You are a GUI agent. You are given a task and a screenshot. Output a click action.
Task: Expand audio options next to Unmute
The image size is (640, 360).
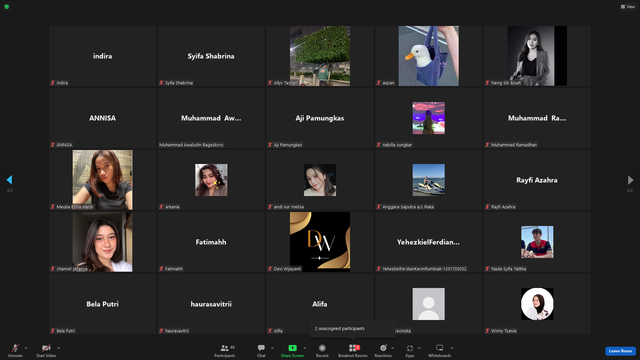click(x=26, y=348)
